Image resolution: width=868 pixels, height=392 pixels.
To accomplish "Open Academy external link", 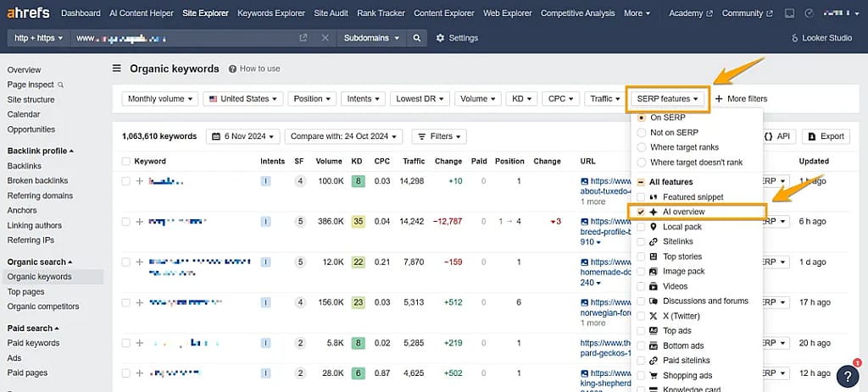I will click(691, 13).
